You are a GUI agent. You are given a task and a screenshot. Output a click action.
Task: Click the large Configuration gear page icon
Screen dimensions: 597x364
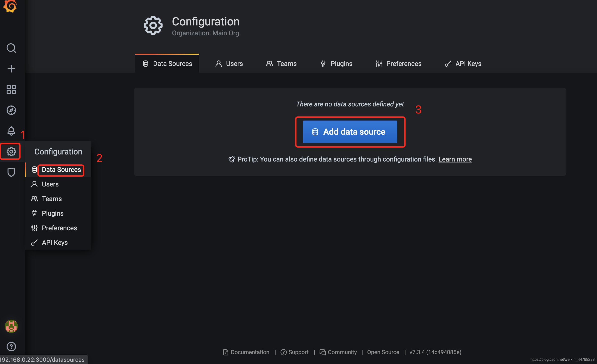point(153,25)
